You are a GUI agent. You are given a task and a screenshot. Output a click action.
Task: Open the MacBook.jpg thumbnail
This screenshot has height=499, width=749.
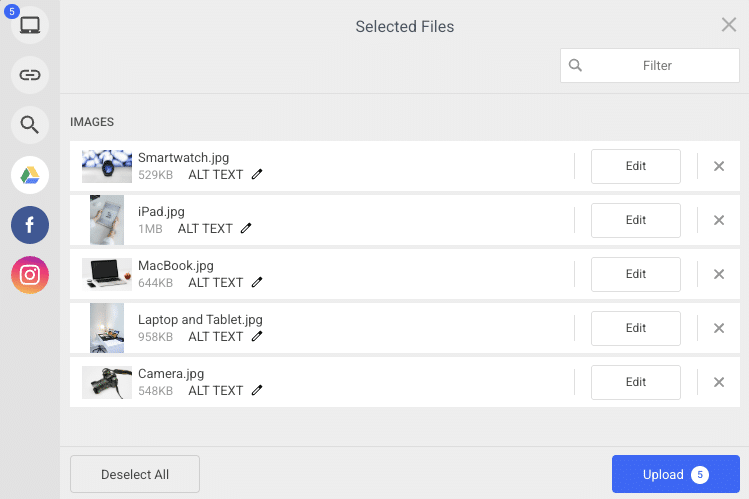[x=107, y=274]
